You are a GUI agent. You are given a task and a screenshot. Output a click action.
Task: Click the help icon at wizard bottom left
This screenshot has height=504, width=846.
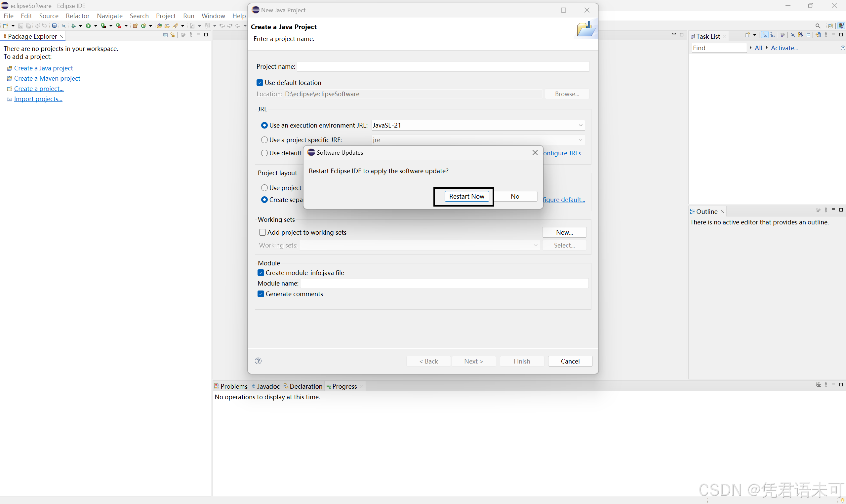coord(258,361)
